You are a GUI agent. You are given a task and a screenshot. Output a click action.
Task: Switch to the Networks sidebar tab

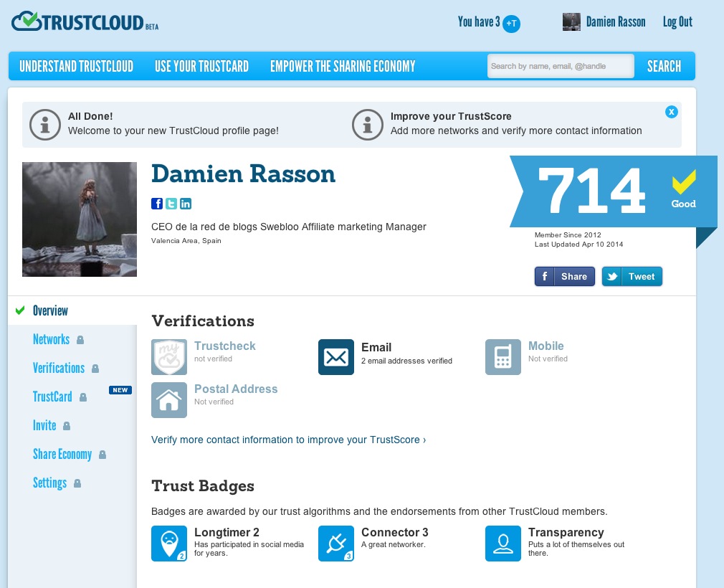pyautogui.click(x=51, y=339)
